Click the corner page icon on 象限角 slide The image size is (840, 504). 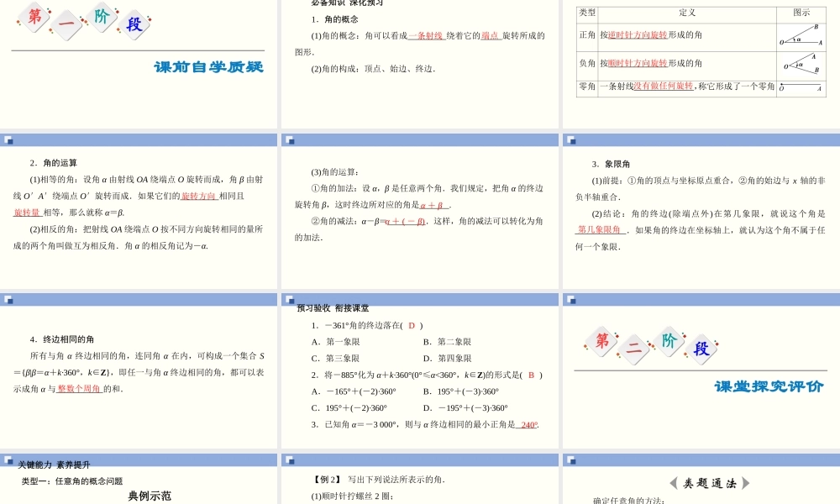coord(571,140)
